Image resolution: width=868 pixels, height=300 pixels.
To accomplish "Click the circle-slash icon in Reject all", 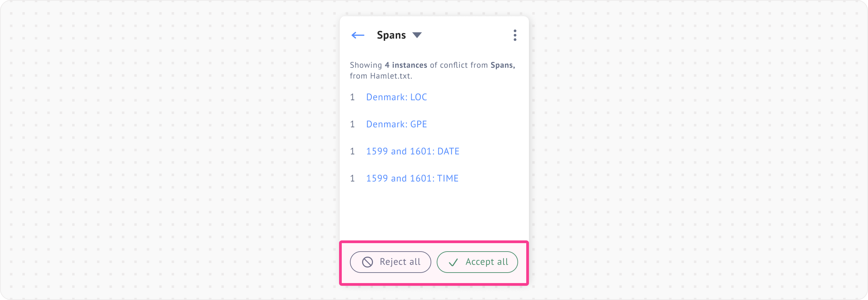I will [x=368, y=262].
